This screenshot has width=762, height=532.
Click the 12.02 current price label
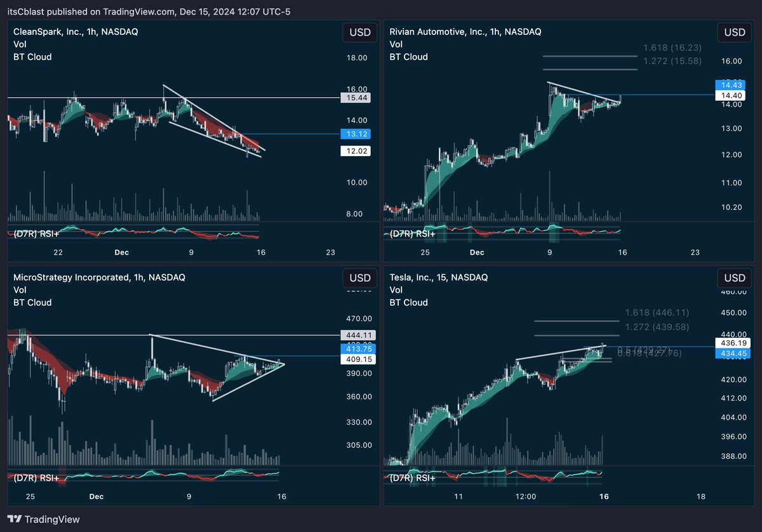coord(356,151)
